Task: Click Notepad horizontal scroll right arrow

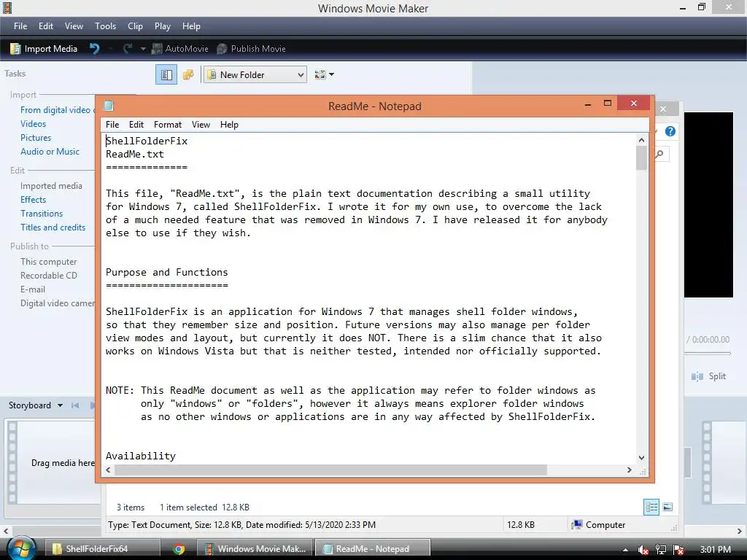Action: coord(630,470)
